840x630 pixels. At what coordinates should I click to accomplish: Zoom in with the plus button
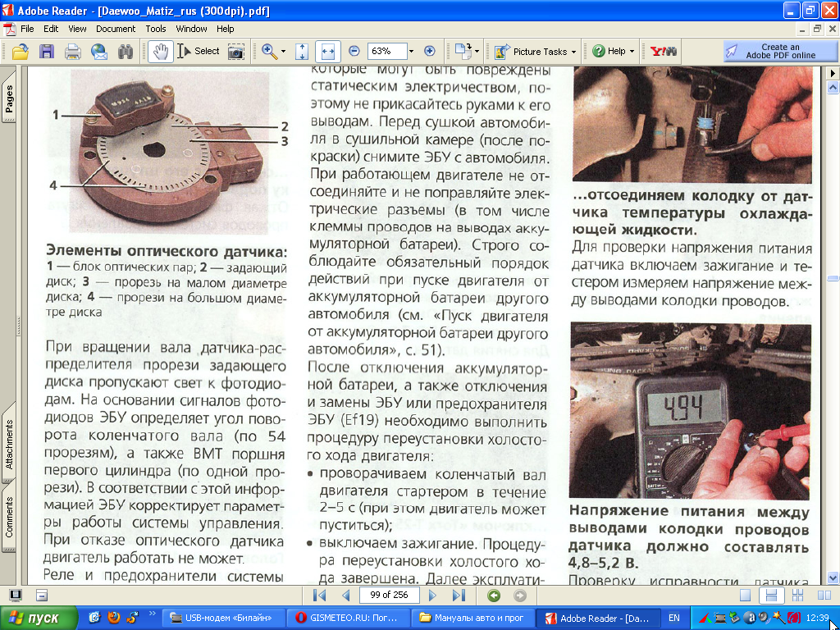[x=430, y=52]
